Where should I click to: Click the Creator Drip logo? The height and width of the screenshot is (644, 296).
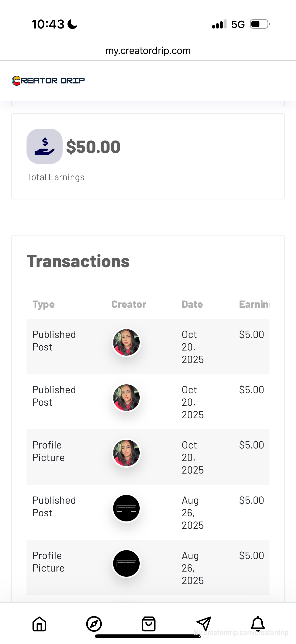pos(48,81)
